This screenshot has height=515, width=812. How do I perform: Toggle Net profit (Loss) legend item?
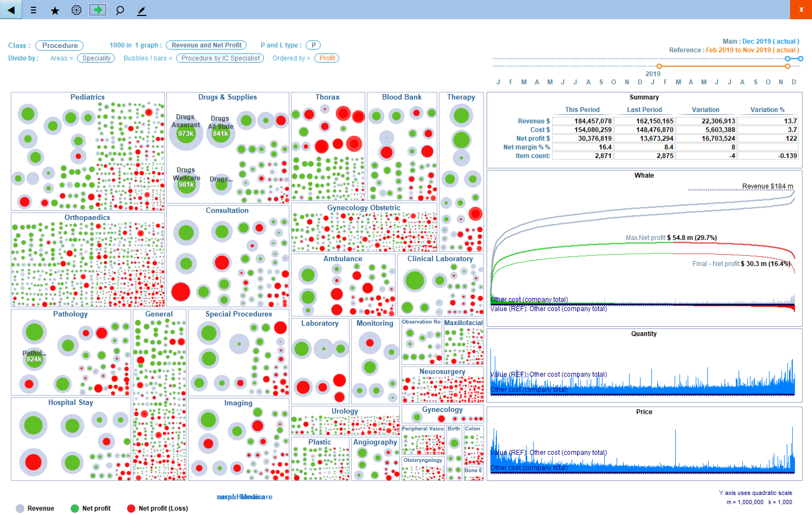[158, 508]
